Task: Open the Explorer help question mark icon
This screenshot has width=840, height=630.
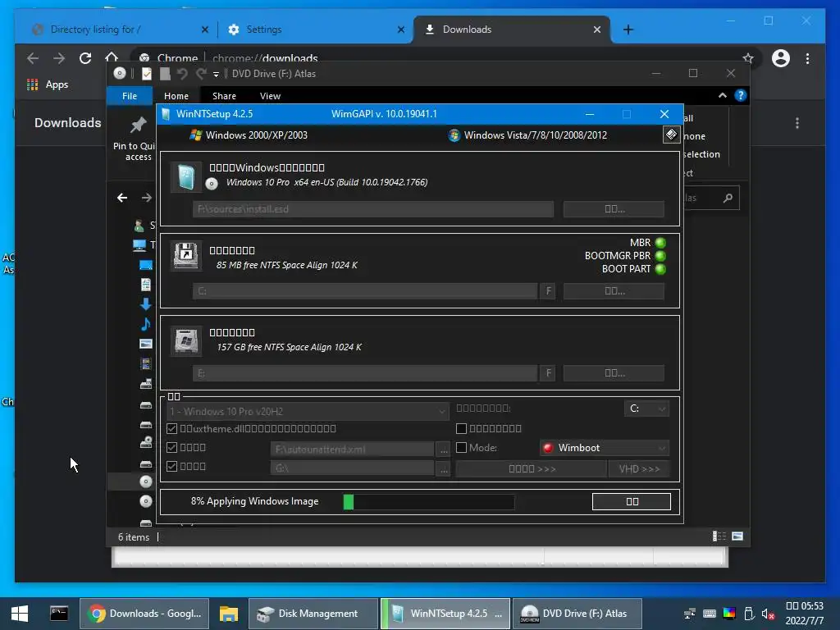Action: pos(741,95)
